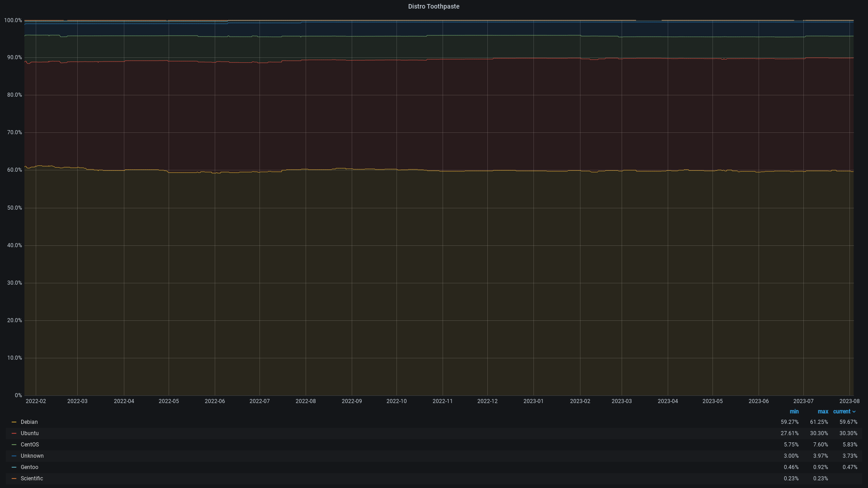Click the 90.0% y-axis label
The height and width of the screenshot is (488, 868).
tap(14, 58)
